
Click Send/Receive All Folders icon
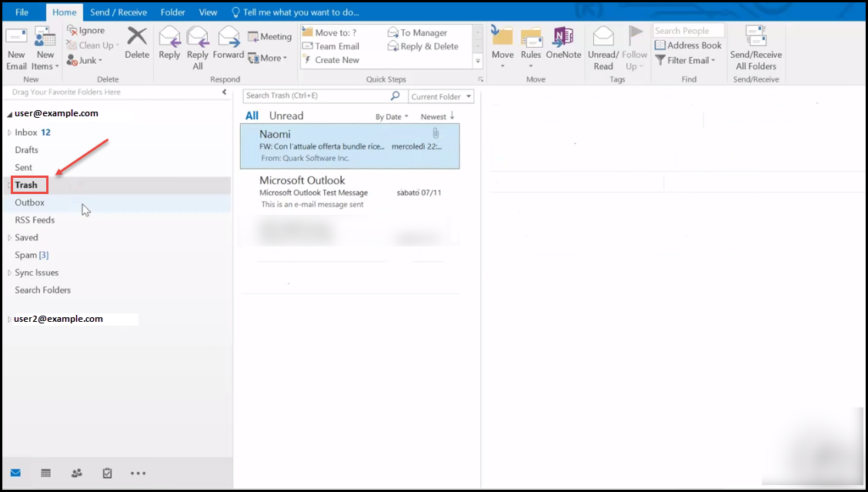pyautogui.click(x=756, y=36)
